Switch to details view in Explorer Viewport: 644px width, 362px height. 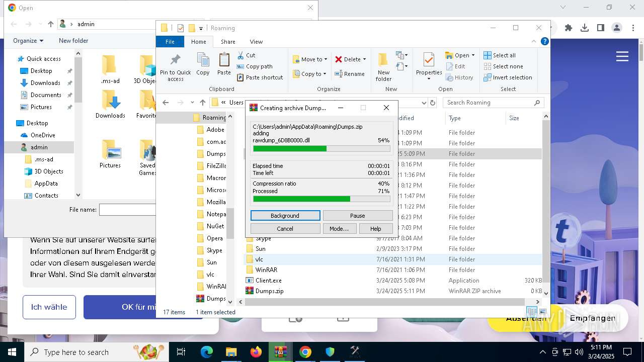[531, 312]
